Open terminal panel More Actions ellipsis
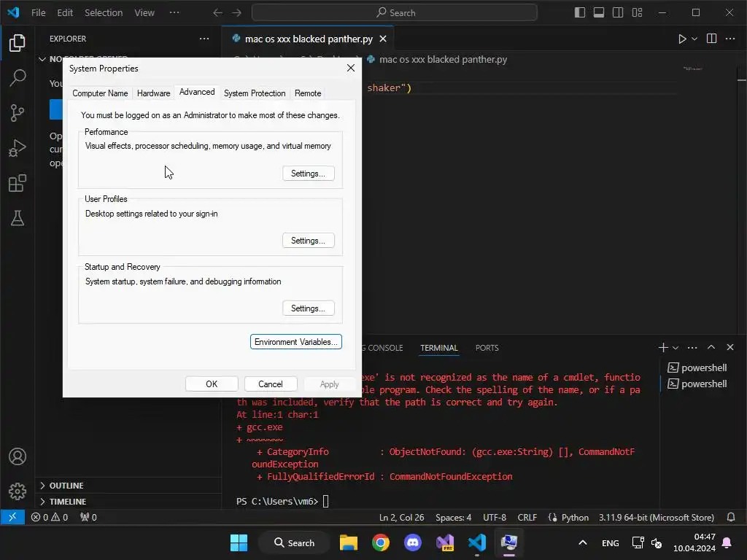The height and width of the screenshot is (560, 747). coord(692,348)
